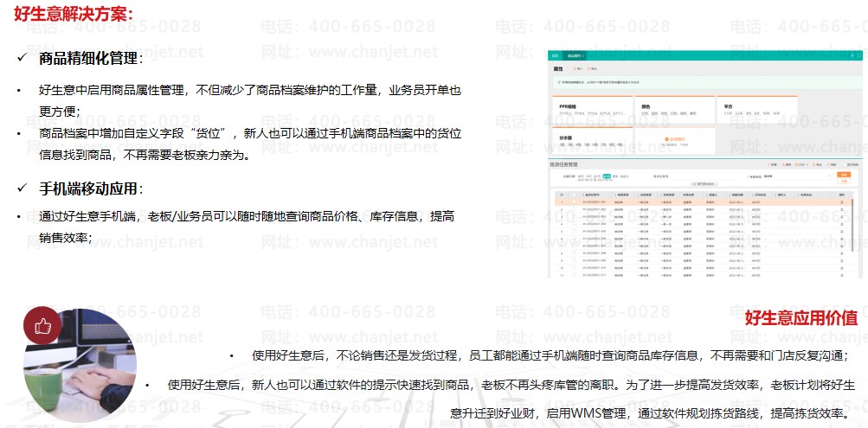The image size is (868, 428).
Task: Tick checkbox in JH-20220831-005 row
Action: [574, 231]
